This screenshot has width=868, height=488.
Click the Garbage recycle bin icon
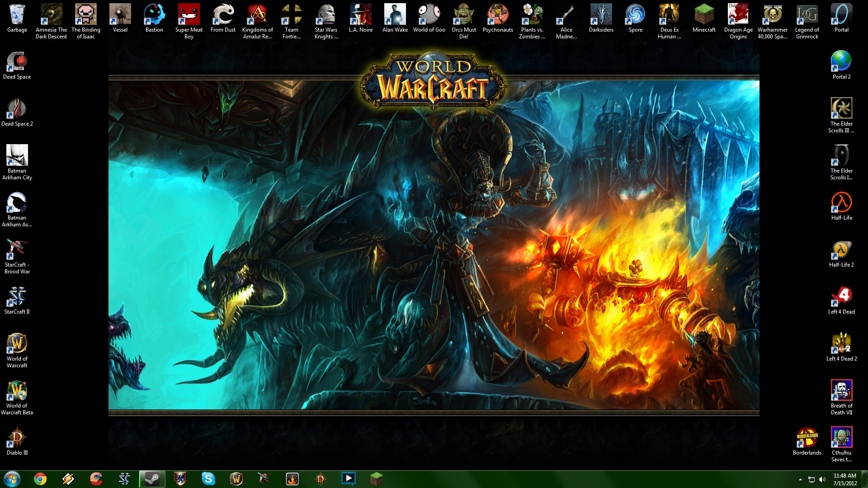pos(17,15)
